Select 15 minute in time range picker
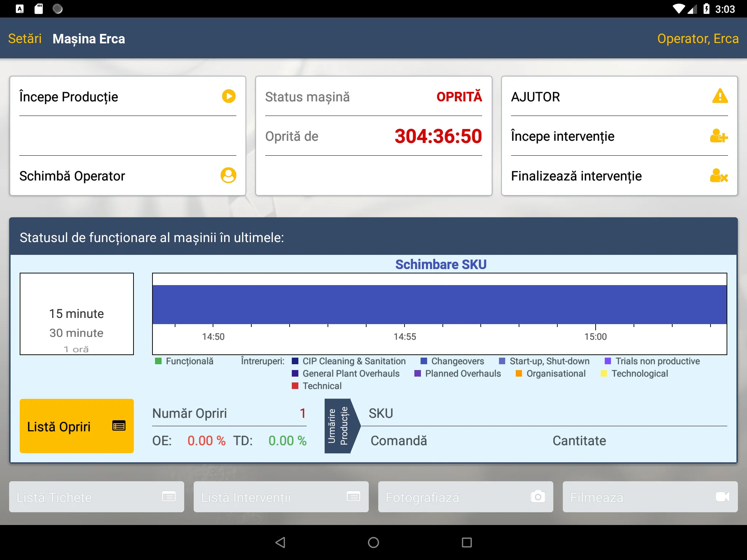The width and height of the screenshot is (747, 560). click(77, 314)
